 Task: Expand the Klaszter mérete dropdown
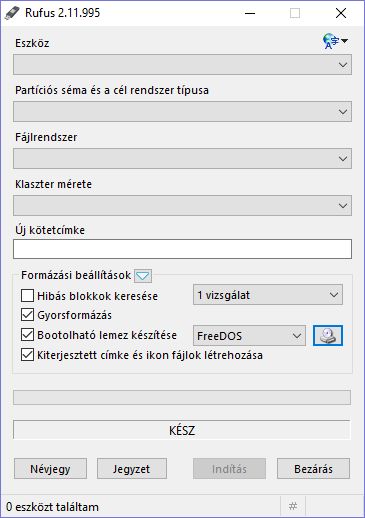coord(182,206)
